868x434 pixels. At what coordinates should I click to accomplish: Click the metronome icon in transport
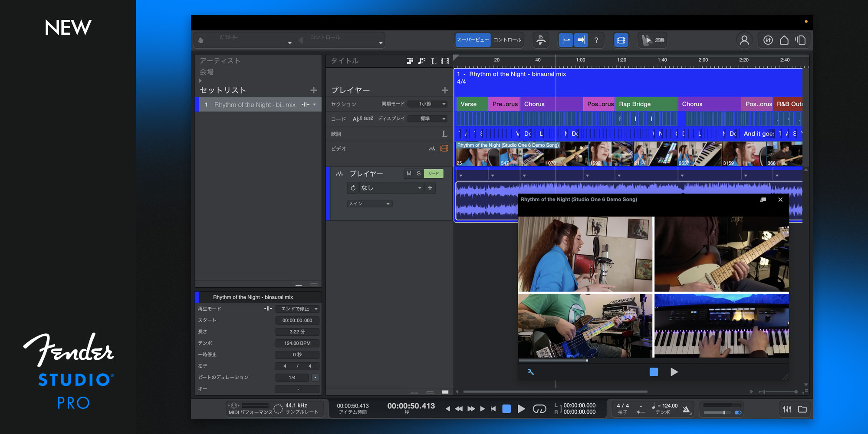pyautogui.click(x=686, y=409)
